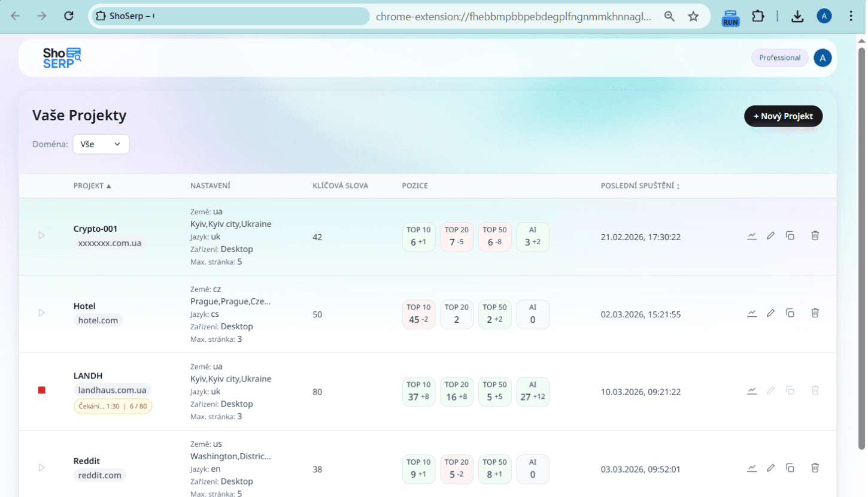Click the hotel.com domain tag
This screenshot has height=497, width=868.
[x=98, y=320]
